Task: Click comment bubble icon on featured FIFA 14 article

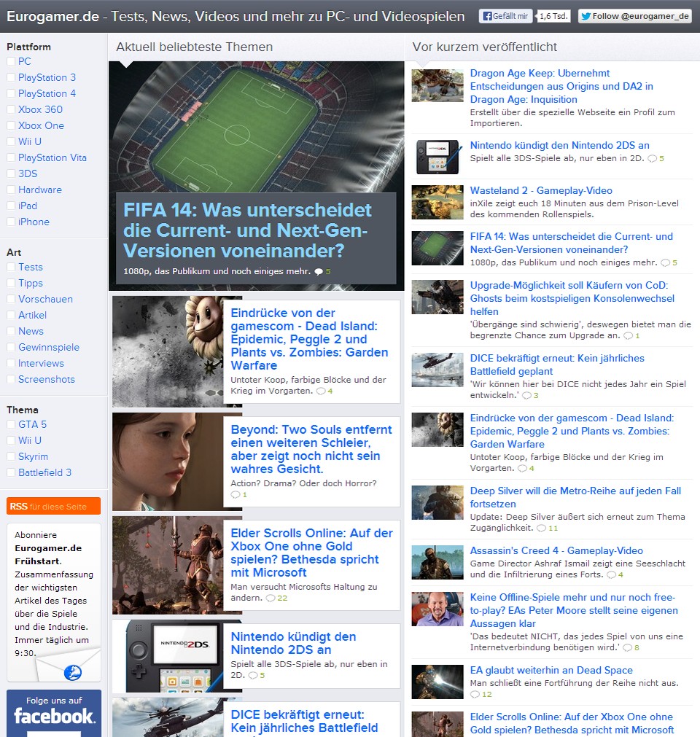Action: [x=318, y=272]
